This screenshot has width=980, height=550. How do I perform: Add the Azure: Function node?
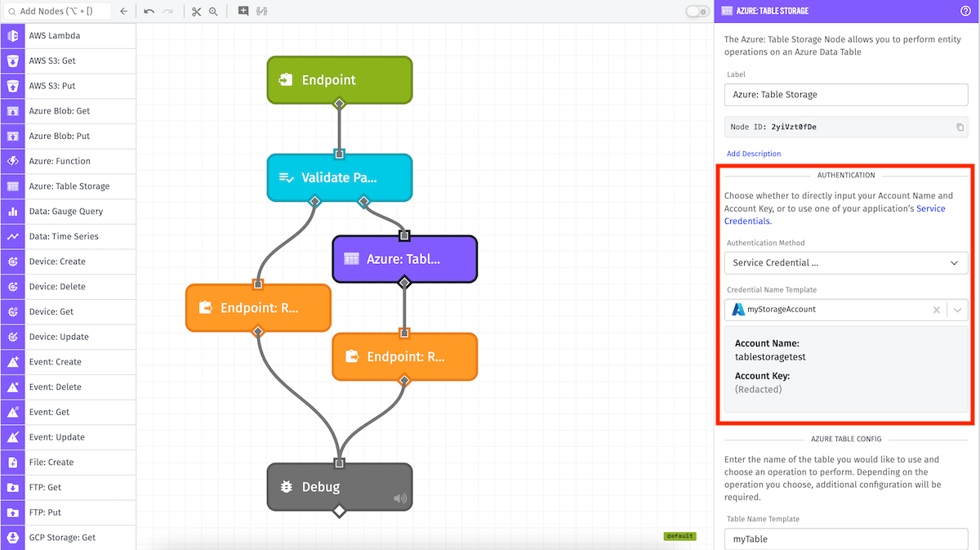click(x=69, y=161)
